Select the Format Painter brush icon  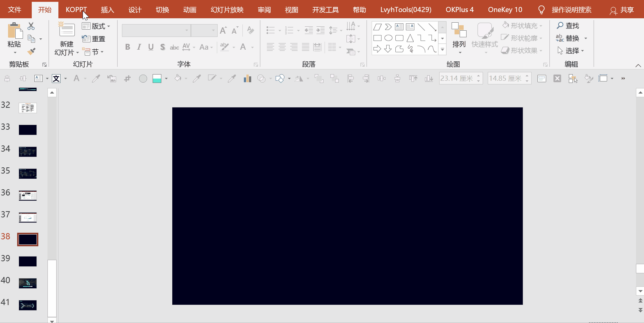coord(31,51)
